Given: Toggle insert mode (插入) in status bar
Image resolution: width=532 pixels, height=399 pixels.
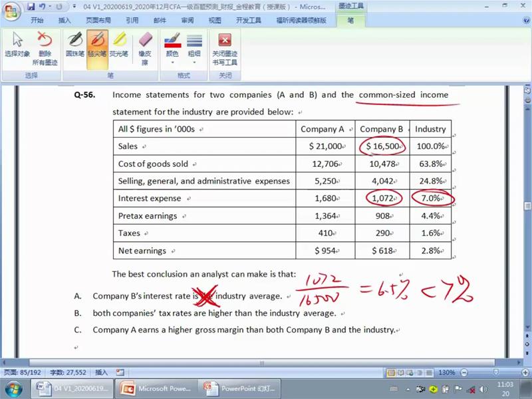Looking at the screenshot, I should [x=102, y=372].
